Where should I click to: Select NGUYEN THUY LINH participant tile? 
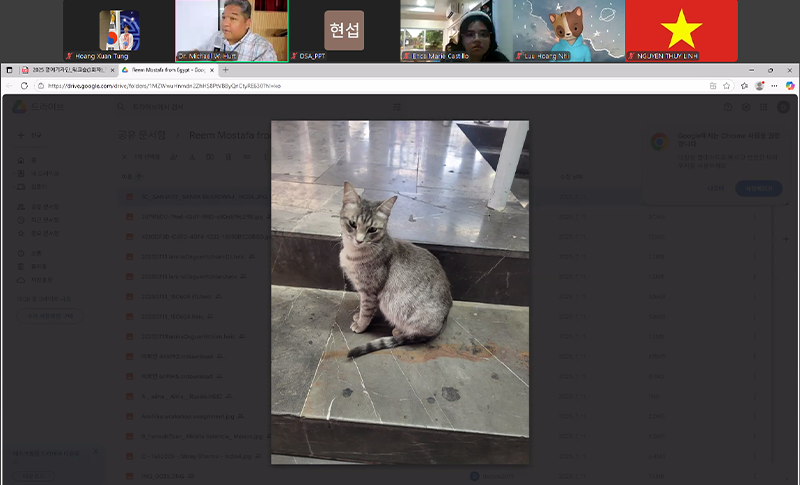(681, 31)
